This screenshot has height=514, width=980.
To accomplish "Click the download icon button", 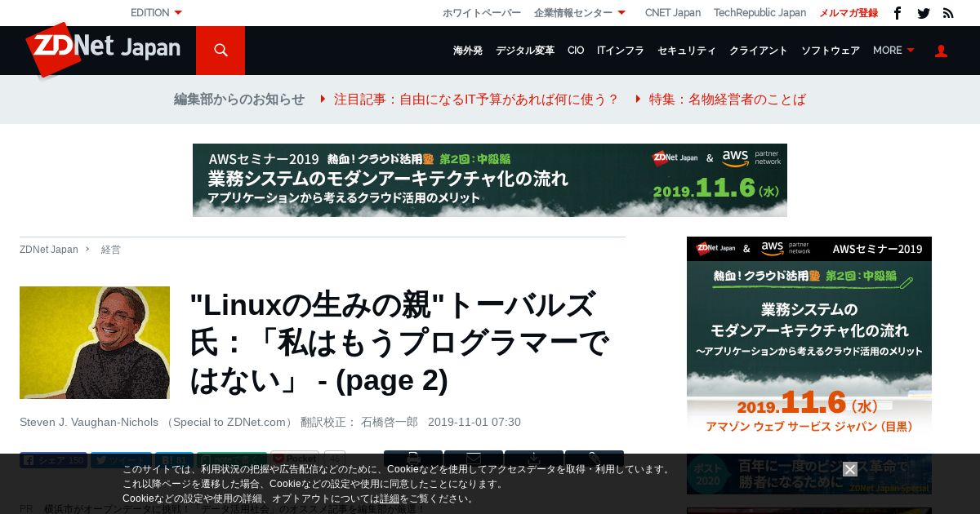I will (534, 459).
